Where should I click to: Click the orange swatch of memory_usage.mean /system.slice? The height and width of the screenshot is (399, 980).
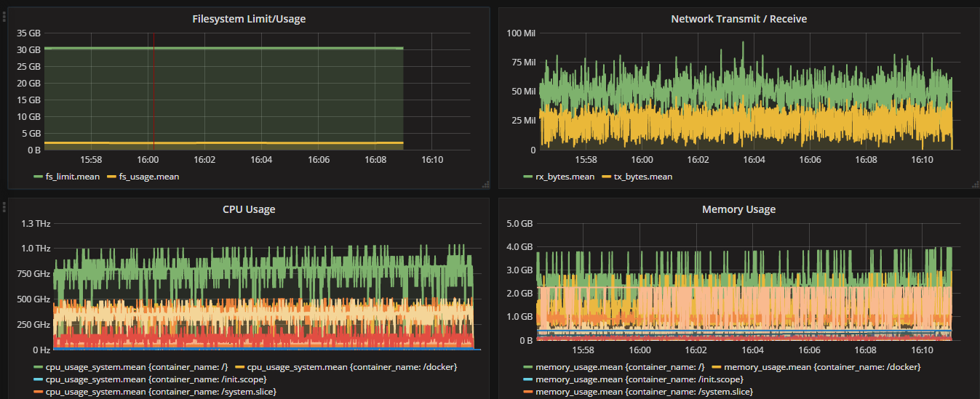(527, 393)
